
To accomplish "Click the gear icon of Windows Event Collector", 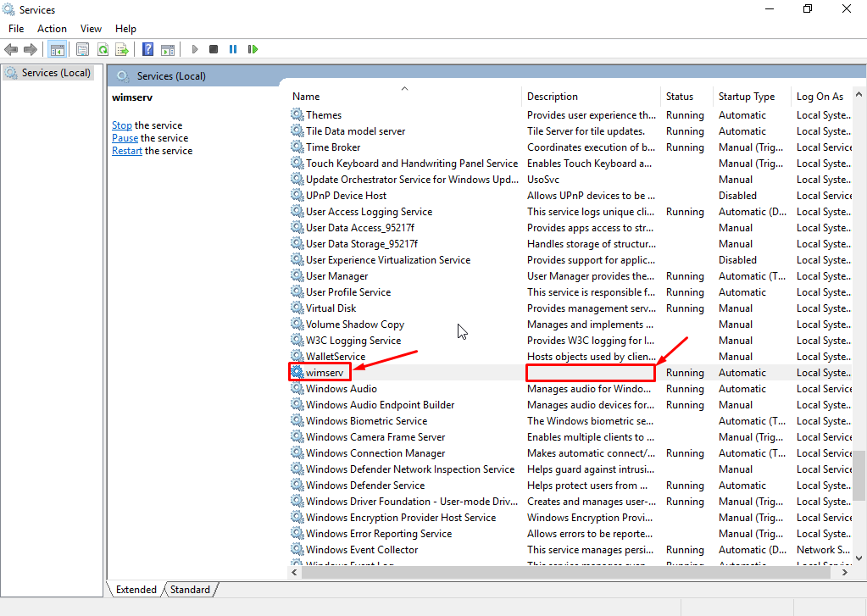I will 297,549.
